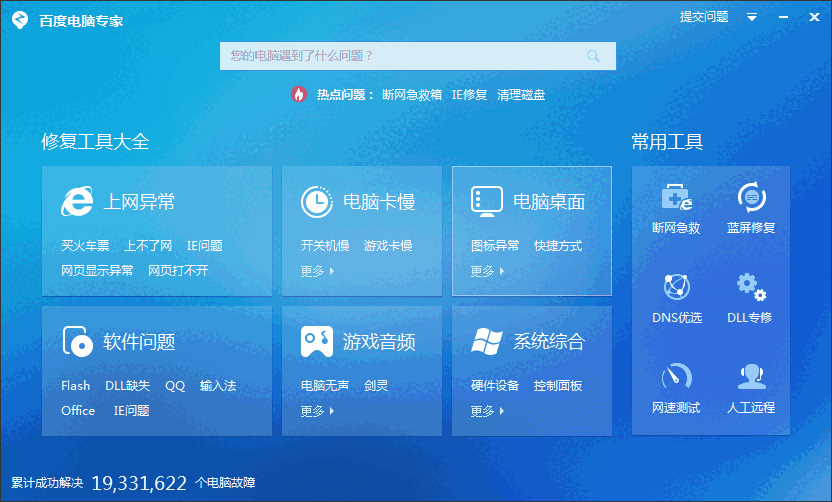The width and height of the screenshot is (832, 502).
Task: Select the 网页显示异常 link
Action: coord(97,271)
